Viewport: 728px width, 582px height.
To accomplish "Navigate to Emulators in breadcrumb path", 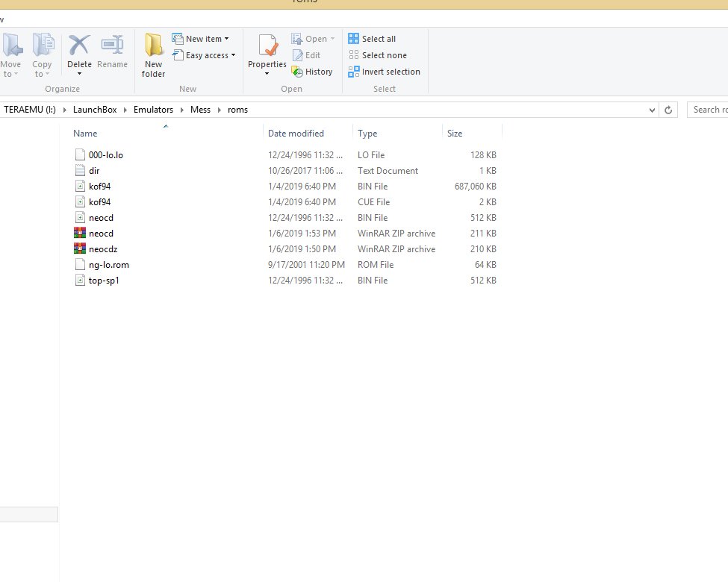I will tap(153, 110).
